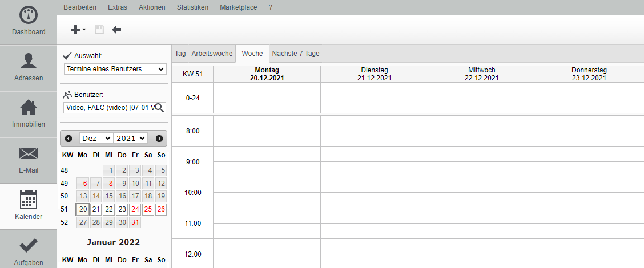Open the E-Mail module
This screenshot has width=644, height=268.
point(29,160)
